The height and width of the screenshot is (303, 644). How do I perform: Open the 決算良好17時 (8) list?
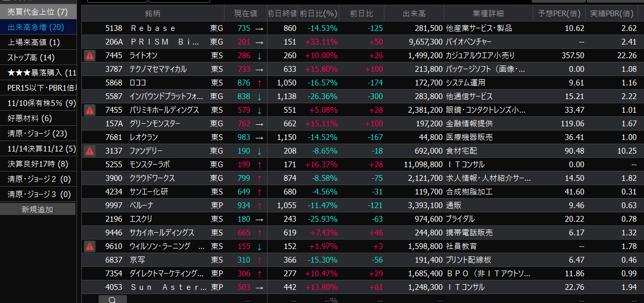pos(38,164)
